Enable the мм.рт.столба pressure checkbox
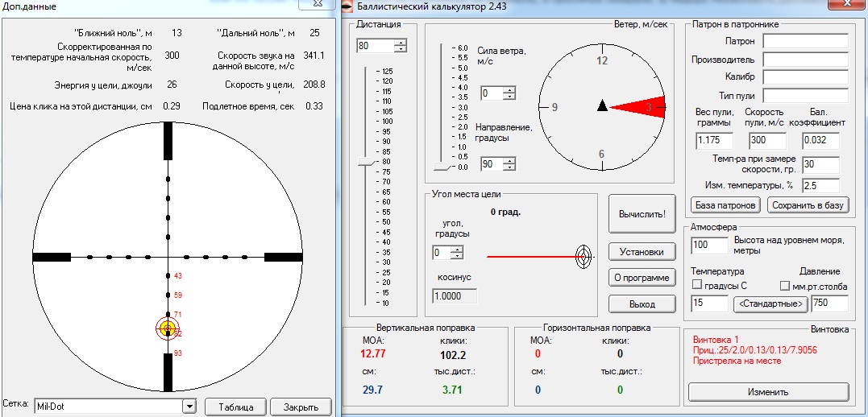This screenshot has height=417, width=868. tap(786, 286)
